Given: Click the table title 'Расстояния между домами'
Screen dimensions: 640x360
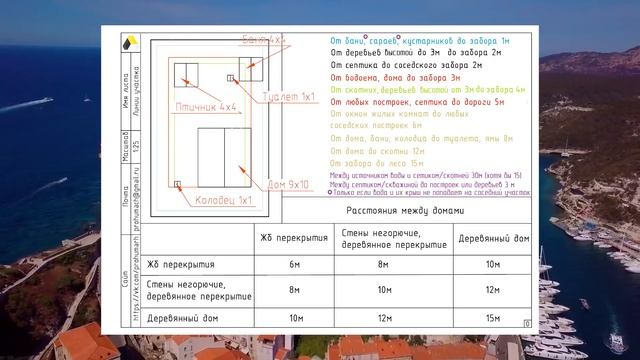Looking at the screenshot, I should click(x=405, y=211).
